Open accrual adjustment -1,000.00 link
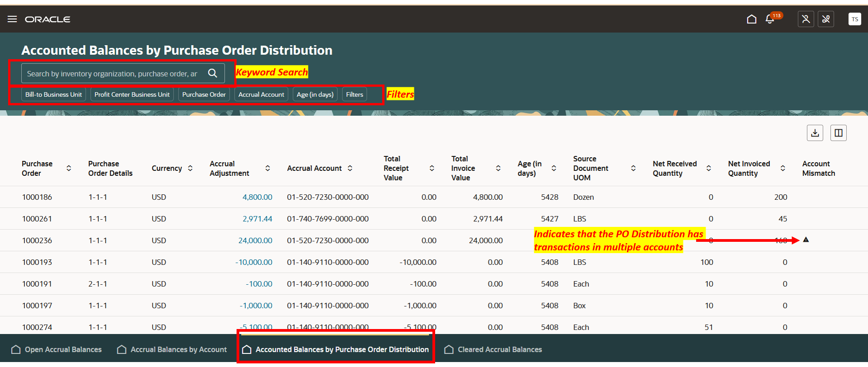This screenshot has height=367, width=868. 256,306
